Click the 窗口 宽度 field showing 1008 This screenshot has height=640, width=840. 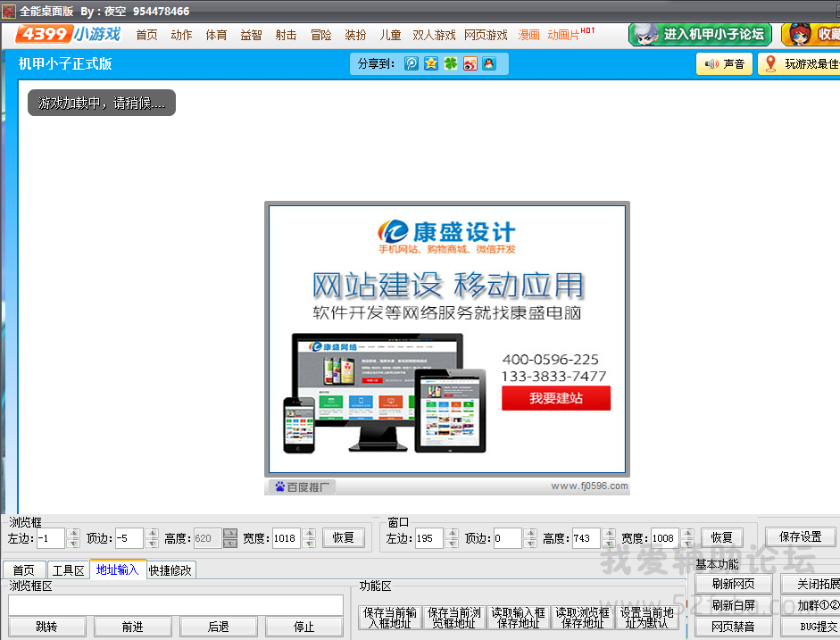click(665, 538)
